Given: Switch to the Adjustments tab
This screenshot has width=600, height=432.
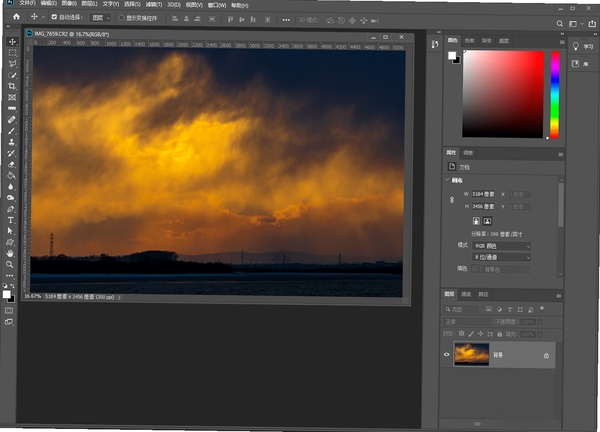Looking at the screenshot, I should pyautogui.click(x=468, y=153).
